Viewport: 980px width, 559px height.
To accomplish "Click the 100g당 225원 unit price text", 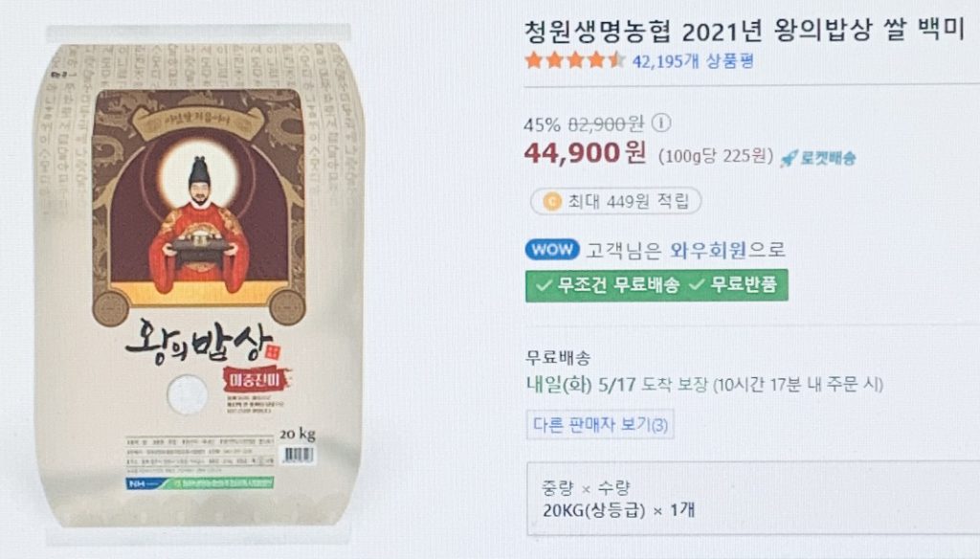I will point(716,156).
